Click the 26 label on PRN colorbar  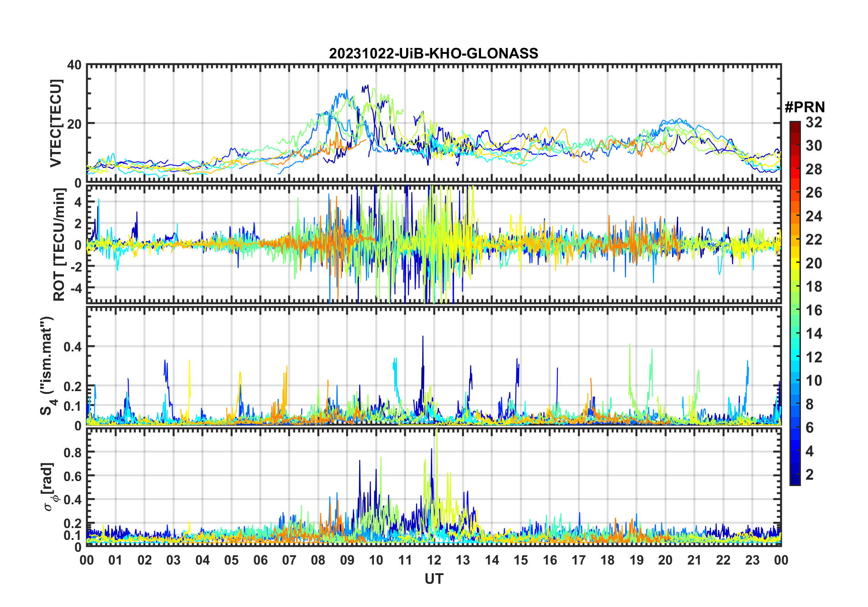pos(814,193)
